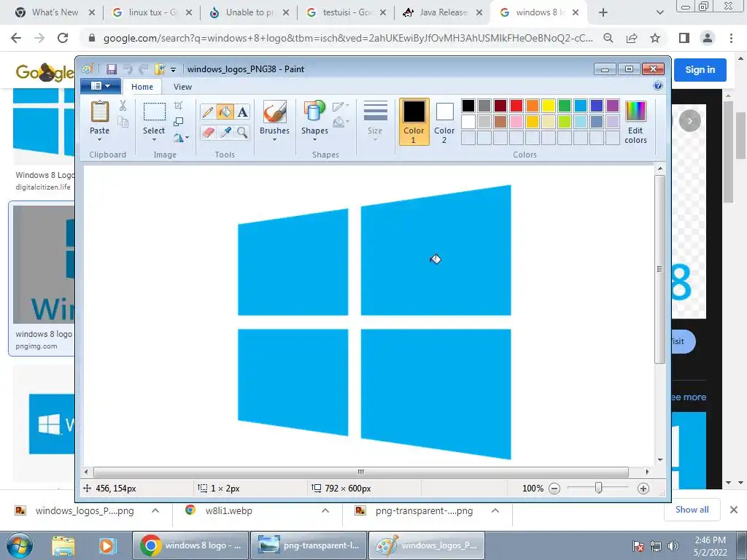Expand the Shapes dropdown arrow
This screenshot has width=747, height=560.
(314, 140)
